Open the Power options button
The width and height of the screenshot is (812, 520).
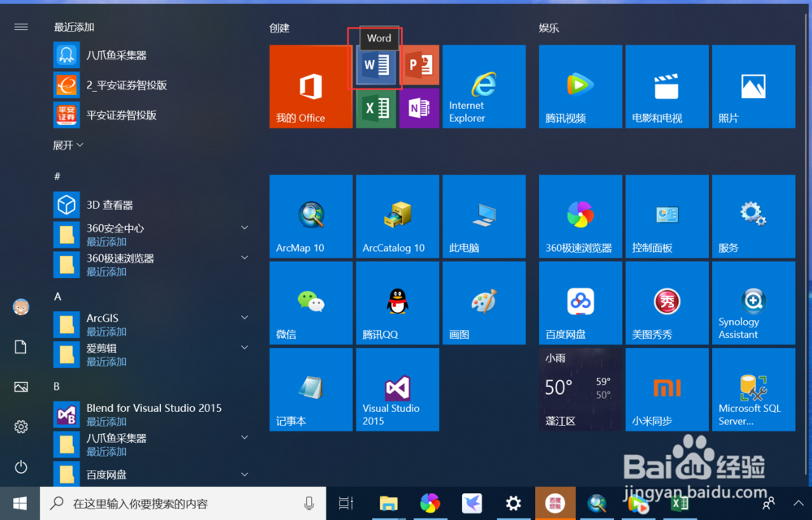click(21, 467)
